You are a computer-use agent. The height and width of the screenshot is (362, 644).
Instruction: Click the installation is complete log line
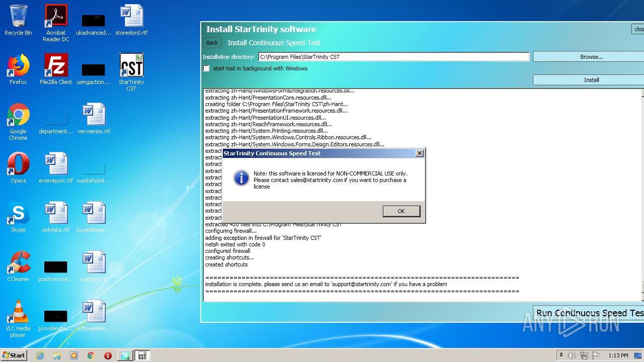click(326, 284)
